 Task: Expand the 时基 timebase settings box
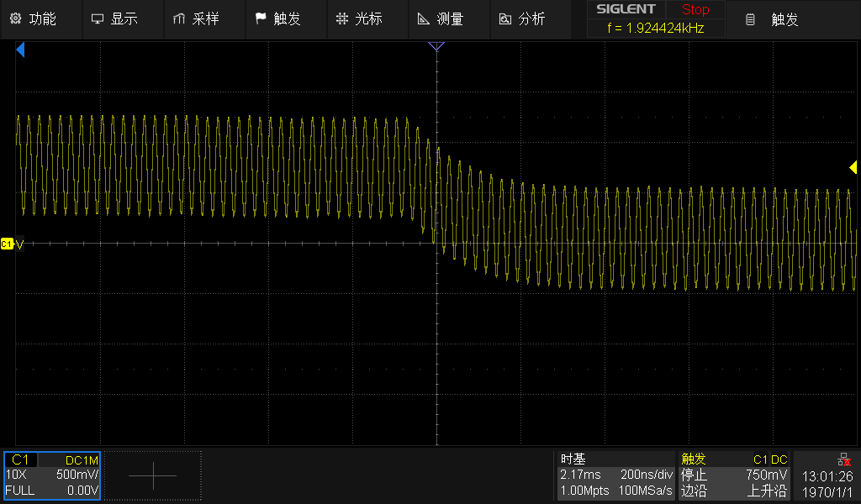point(616,475)
